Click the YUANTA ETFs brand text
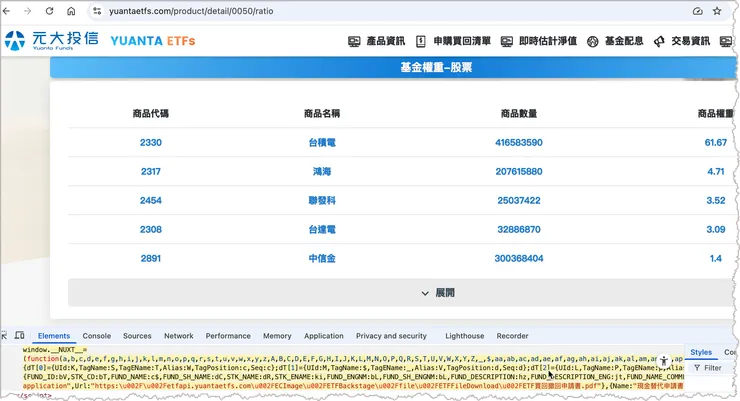 (152, 41)
